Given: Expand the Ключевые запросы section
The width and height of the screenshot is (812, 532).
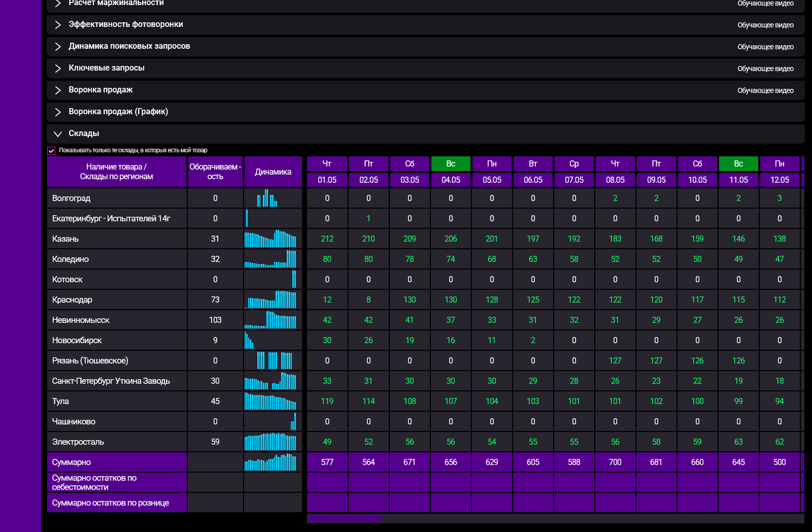Looking at the screenshot, I should [x=58, y=69].
